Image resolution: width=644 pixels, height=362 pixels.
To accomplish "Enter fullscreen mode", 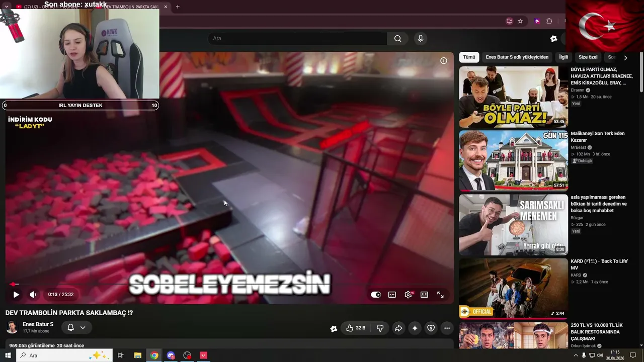I will click(x=440, y=295).
